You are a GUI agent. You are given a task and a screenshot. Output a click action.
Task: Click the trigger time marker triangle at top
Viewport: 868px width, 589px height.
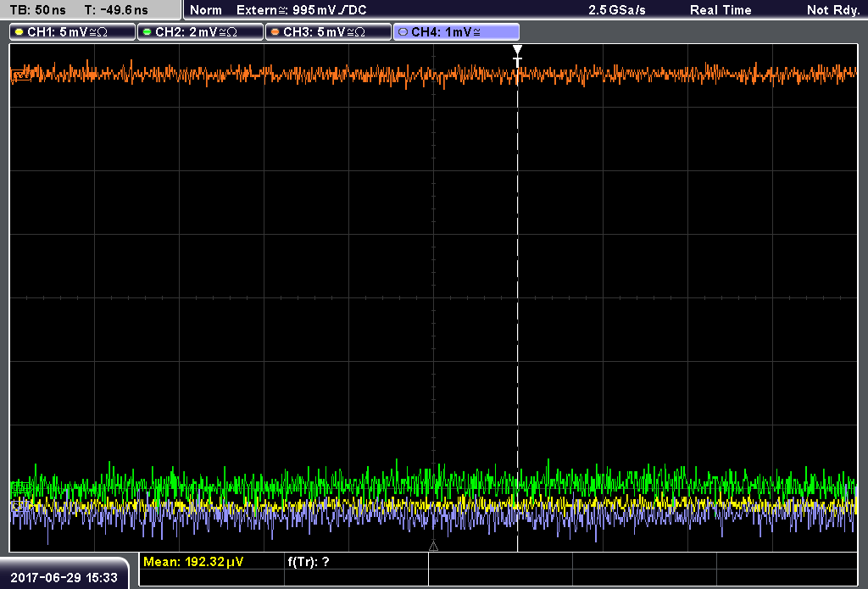pos(517,50)
